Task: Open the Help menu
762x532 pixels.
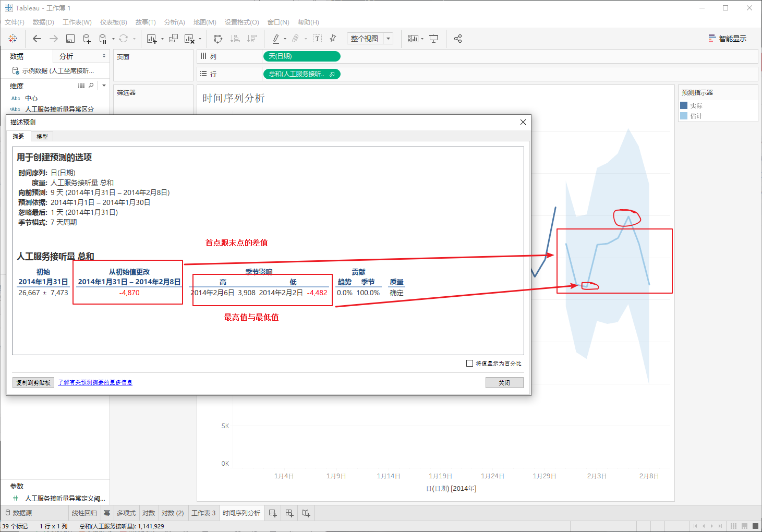Action: [308, 22]
